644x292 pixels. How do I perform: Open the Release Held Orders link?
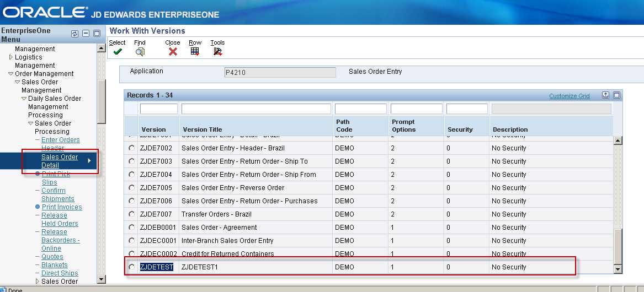60,219
